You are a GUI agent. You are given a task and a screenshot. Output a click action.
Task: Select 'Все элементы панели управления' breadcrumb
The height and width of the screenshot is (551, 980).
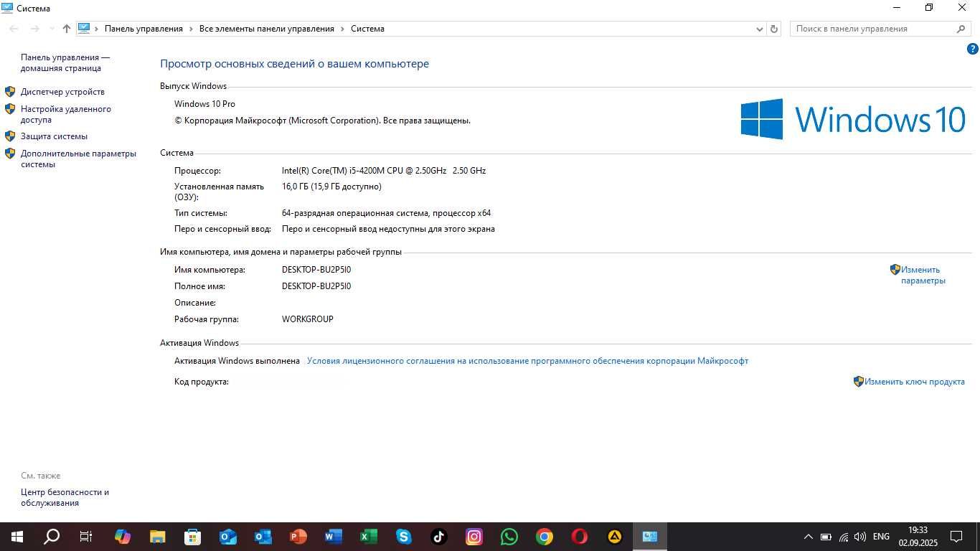[x=267, y=29]
